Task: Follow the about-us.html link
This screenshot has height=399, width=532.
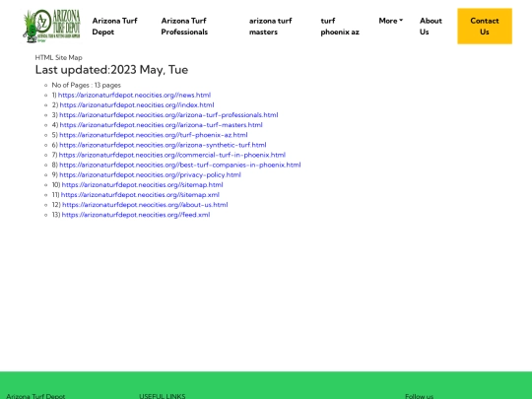Action: pyautogui.click(x=145, y=205)
